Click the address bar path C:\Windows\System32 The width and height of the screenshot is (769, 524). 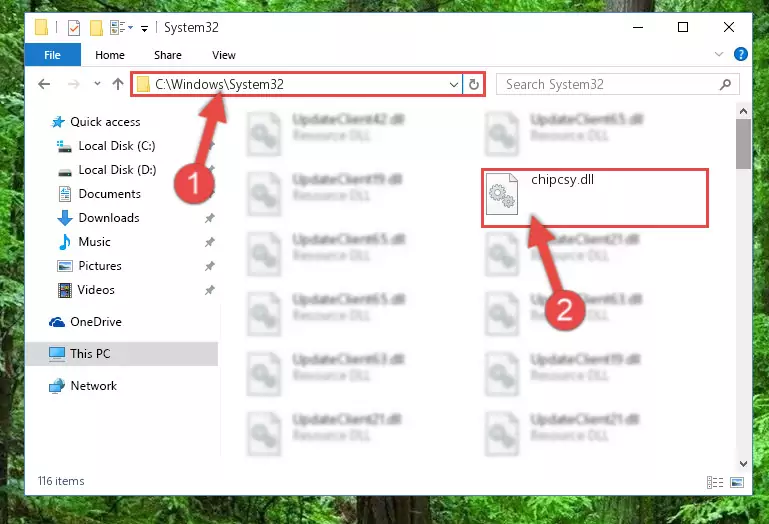pyautogui.click(x=219, y=84)
